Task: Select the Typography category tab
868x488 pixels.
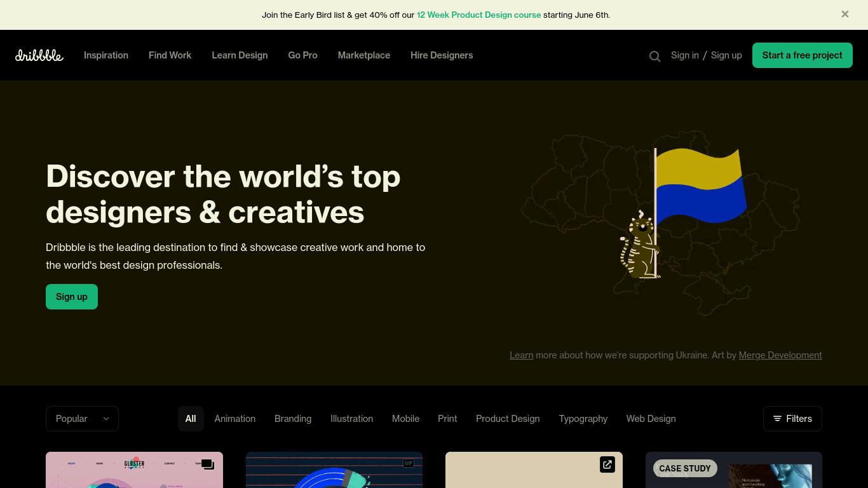Action: click(x=583, y=419)
